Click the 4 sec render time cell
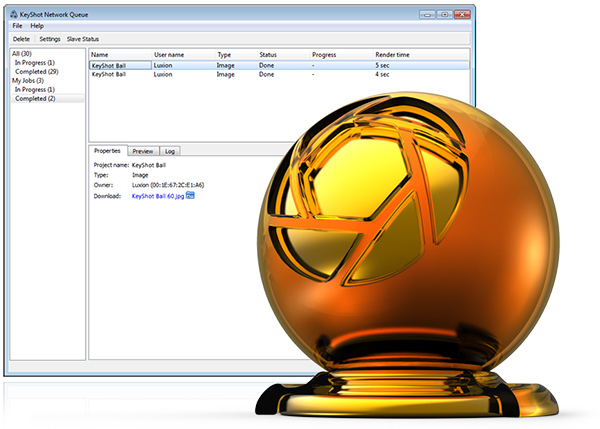Screen dimensions: 600x429 coord(382,74)
